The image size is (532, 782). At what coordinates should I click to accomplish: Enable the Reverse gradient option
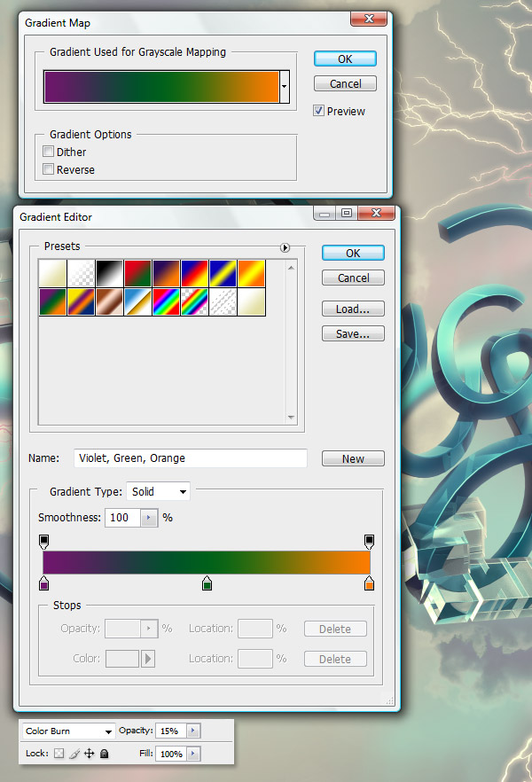(x=49, y=169)
